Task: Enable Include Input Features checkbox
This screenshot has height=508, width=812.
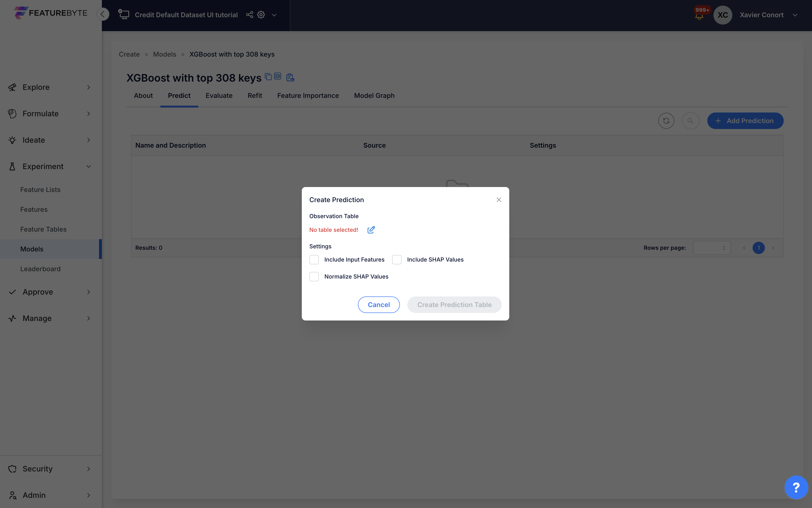Action: [314, 260]
